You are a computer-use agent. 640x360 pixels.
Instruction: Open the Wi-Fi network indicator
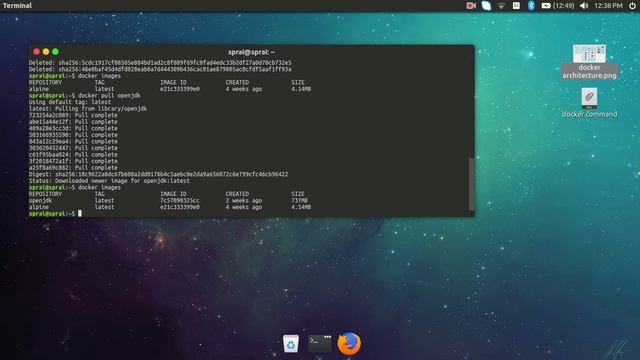(x=501, y=6)
